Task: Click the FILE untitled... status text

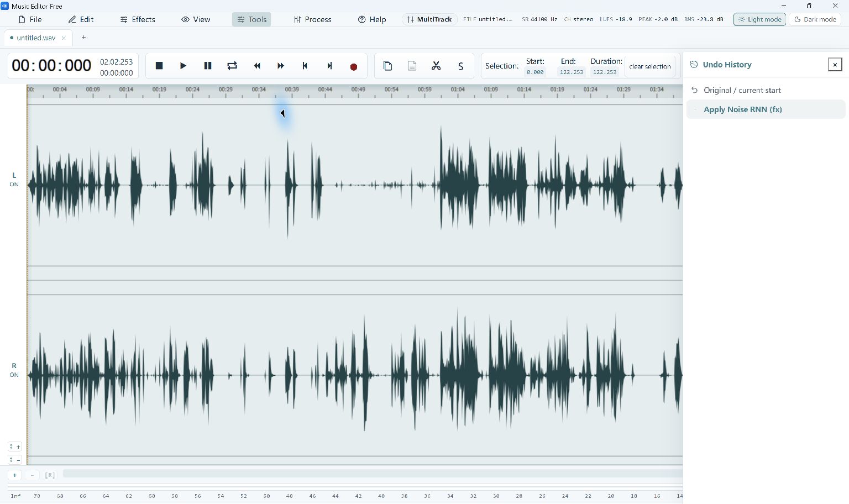Action: [488, 19]
